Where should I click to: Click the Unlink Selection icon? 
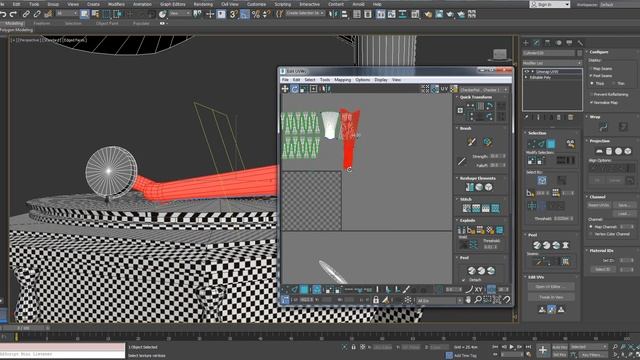[x=37, y=14]
